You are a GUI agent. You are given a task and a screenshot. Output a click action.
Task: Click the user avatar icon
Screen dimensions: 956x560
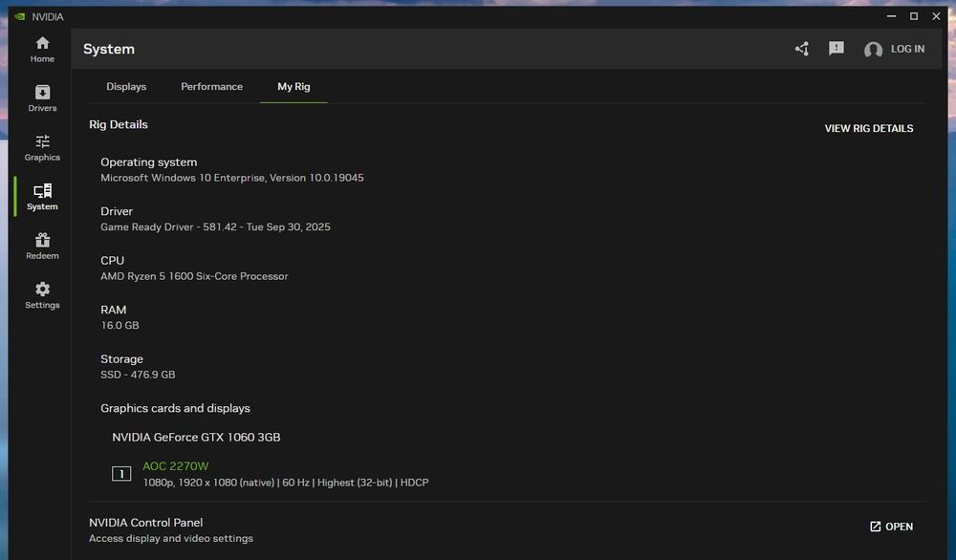[x=873, y=50]
